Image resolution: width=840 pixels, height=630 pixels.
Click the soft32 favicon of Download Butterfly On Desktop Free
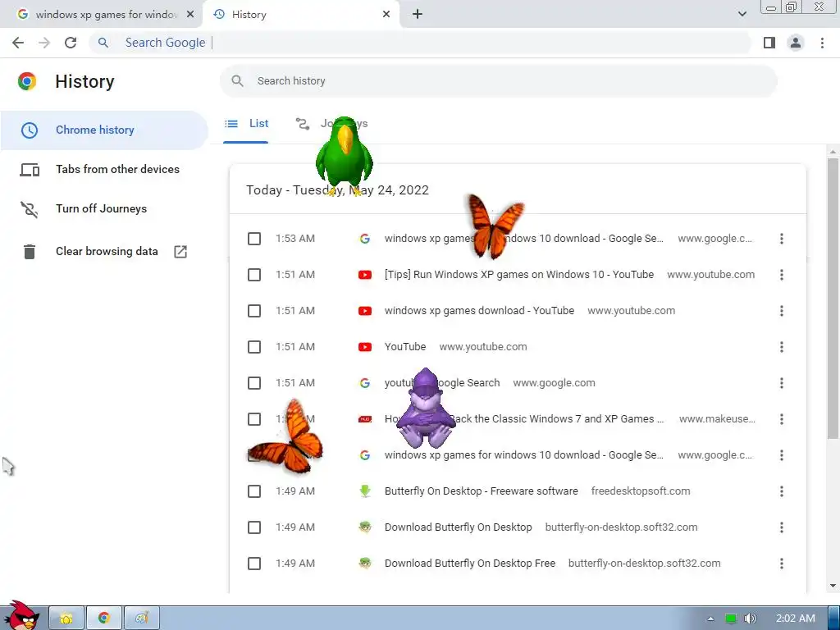coord(365,564)
